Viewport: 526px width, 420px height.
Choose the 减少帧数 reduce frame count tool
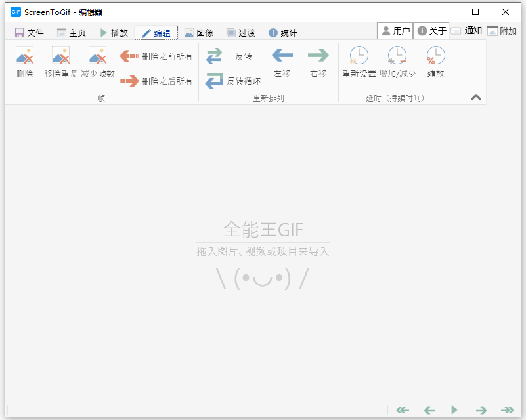coord(98,62)
